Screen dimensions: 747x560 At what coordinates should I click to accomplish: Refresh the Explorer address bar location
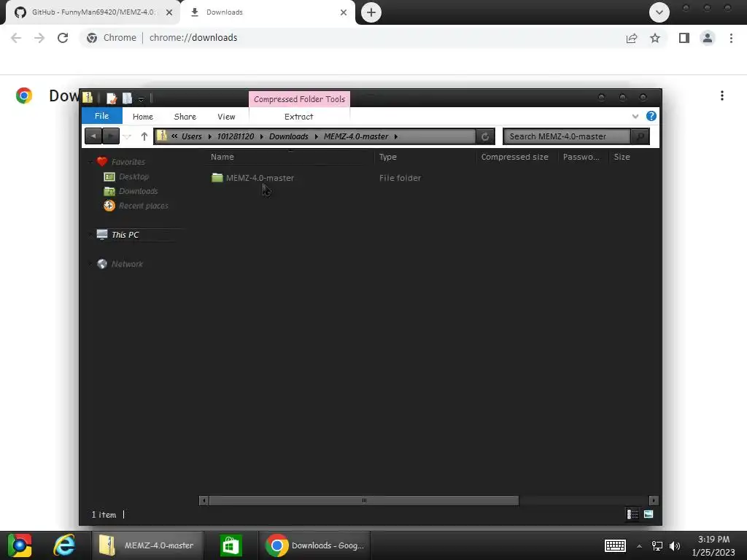point(485,136)
